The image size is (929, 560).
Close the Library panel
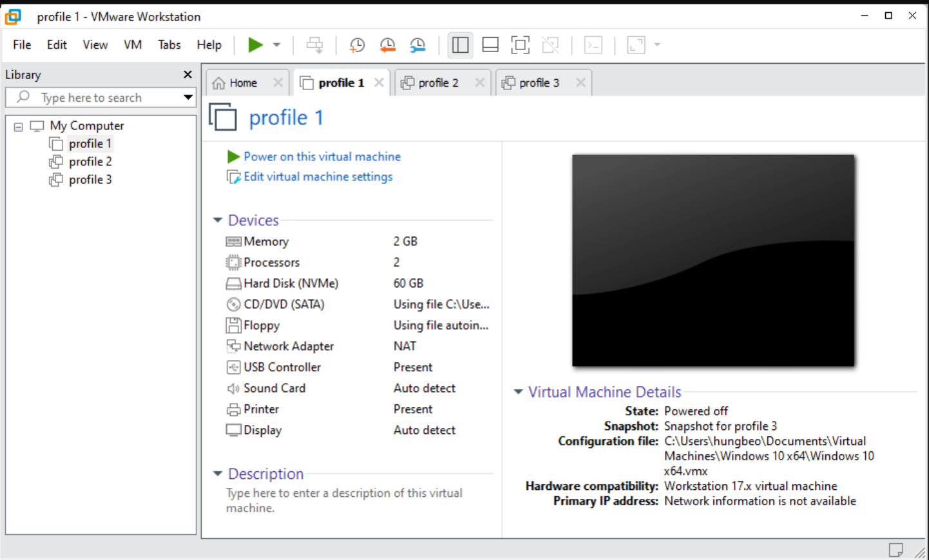[x=187, y=75]
